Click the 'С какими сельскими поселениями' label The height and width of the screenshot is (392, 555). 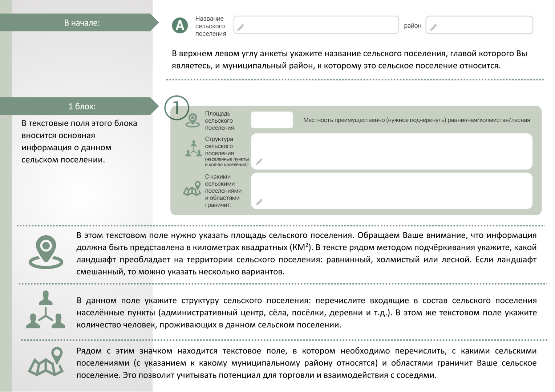(x=223, y=191)
